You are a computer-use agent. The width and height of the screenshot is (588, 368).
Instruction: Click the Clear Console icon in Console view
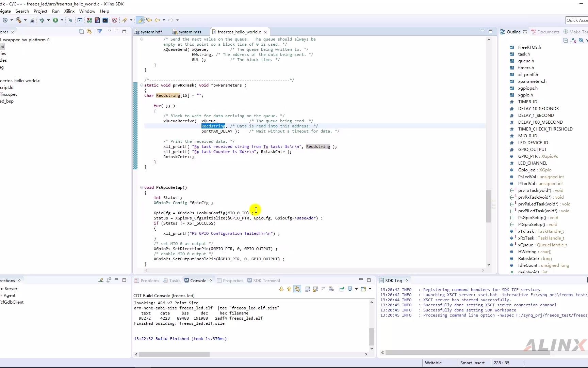pyautogui.click(x=331, y=289)
